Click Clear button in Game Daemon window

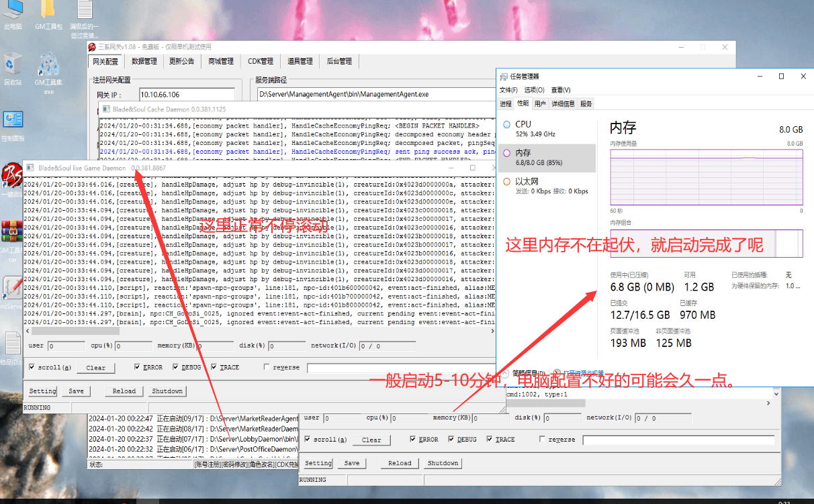95,368
